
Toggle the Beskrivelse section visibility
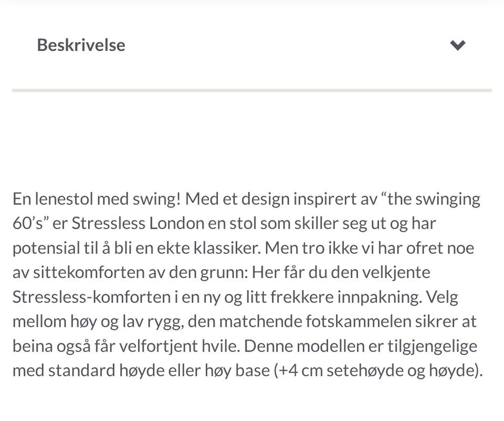click(x=457, y=45)
